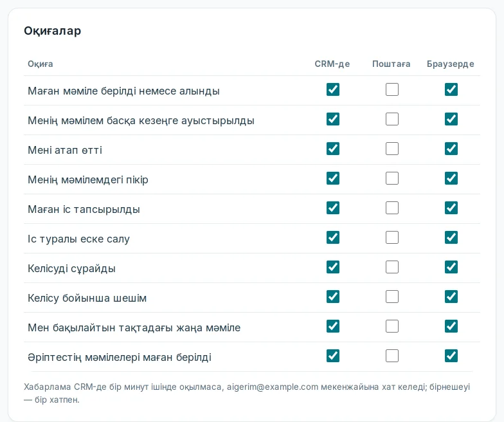This screenshot has height=422, width=504.
Task: Disable Браузерде for 'Іс туралы еске салу'
Action: [x=451, y=237]
